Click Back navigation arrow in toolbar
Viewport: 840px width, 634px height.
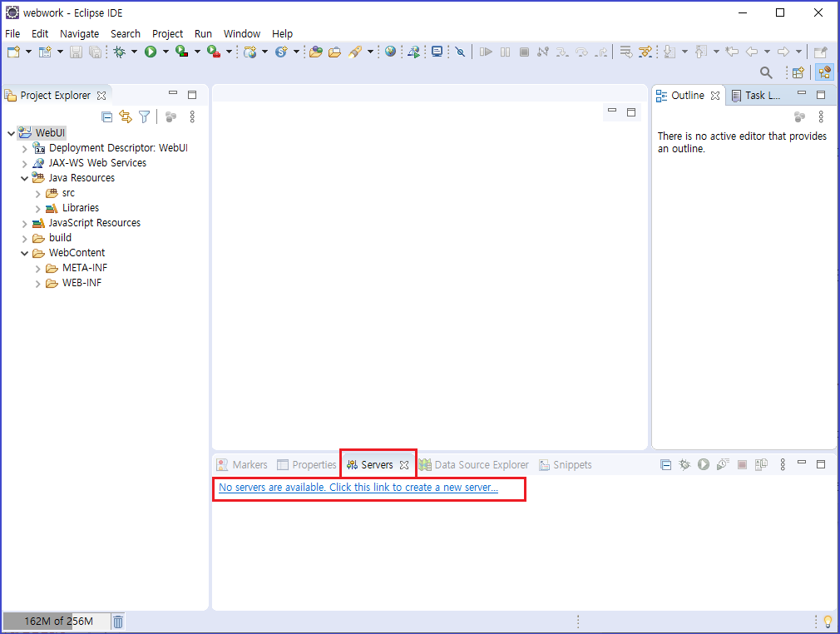click(752, 52)
